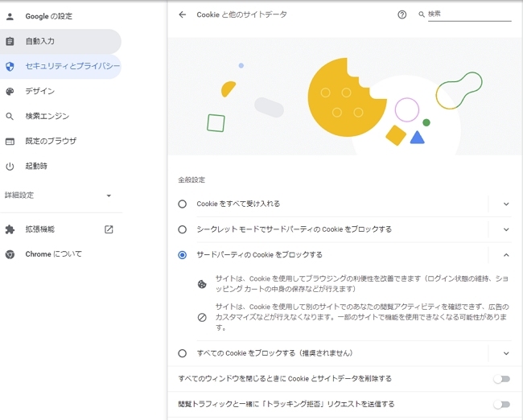Click the power icon beside 起動時
This screenshot has height=420, width=523.
(x=10, y=166)
